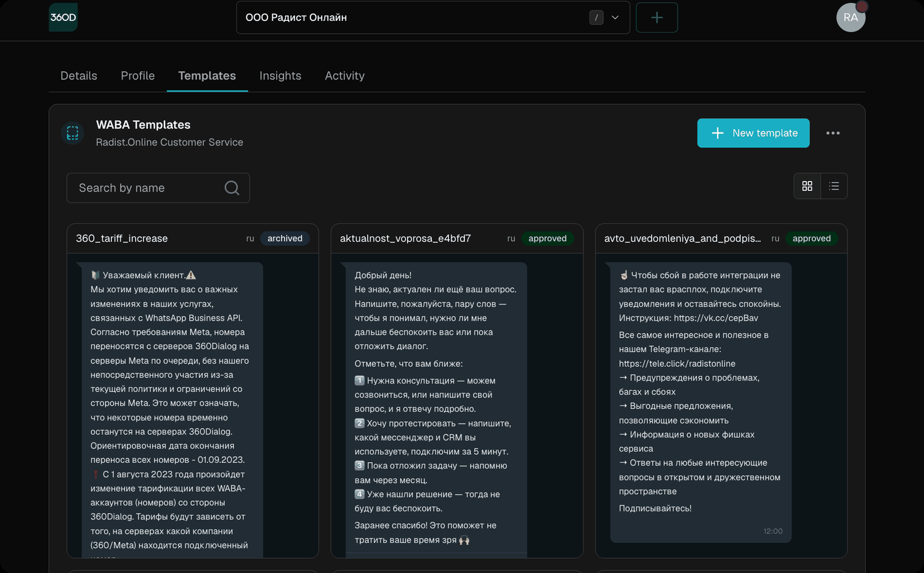Click the slash shortcut key badge
924x573 pixels.
(596, 17)
